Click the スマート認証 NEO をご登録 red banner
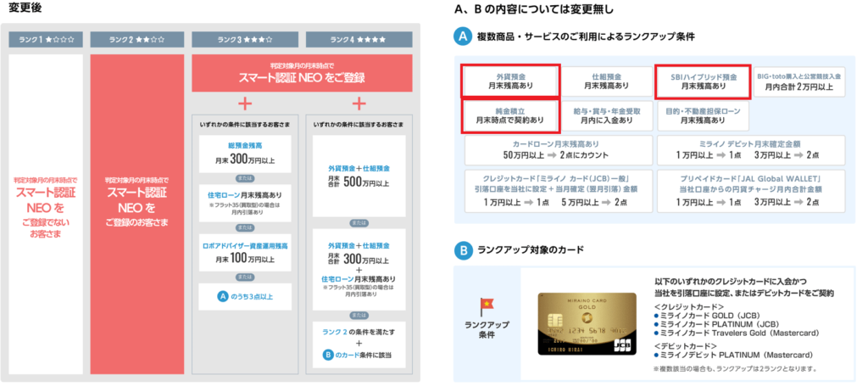 point(303,73)
